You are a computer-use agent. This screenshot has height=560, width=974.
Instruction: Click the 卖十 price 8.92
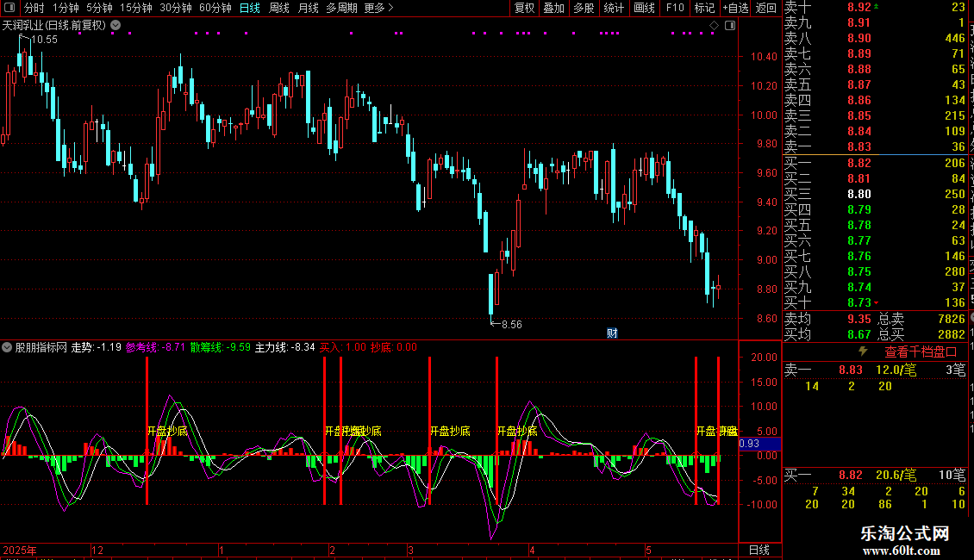pyautogui.click(x=859, y=8)
